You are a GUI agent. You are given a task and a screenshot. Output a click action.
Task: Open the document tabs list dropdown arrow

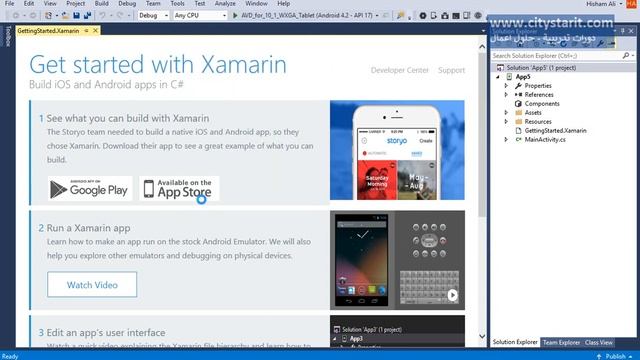(x=483, y=31)
